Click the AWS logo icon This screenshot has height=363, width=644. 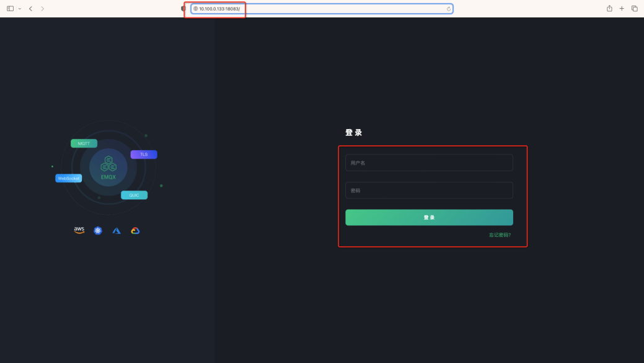(x=79, y=230)
